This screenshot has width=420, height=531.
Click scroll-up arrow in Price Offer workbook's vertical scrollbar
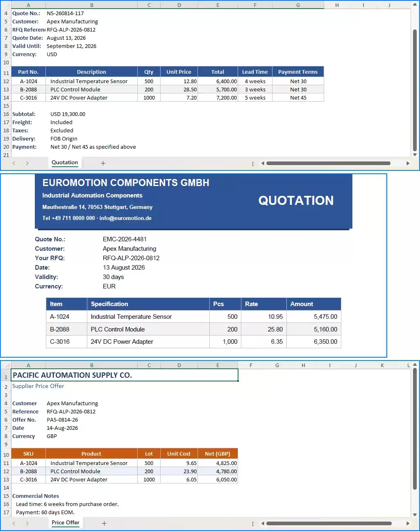point(415,365)
